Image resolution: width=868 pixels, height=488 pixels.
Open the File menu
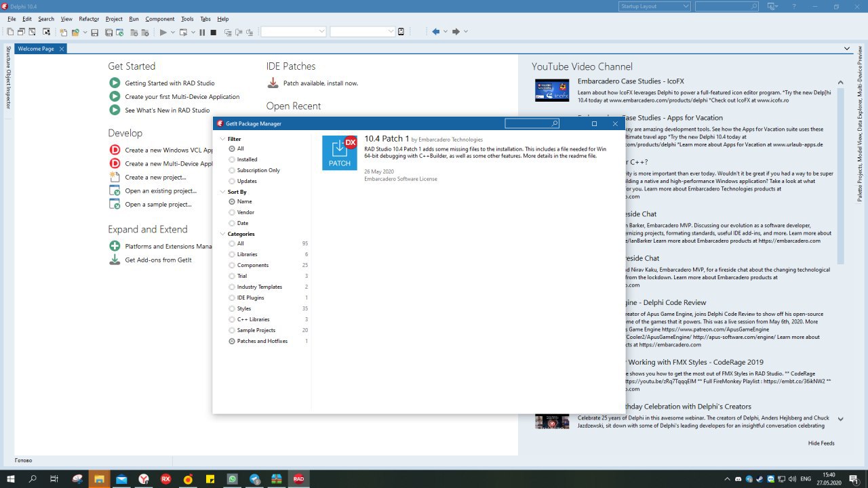coord(12,19)
